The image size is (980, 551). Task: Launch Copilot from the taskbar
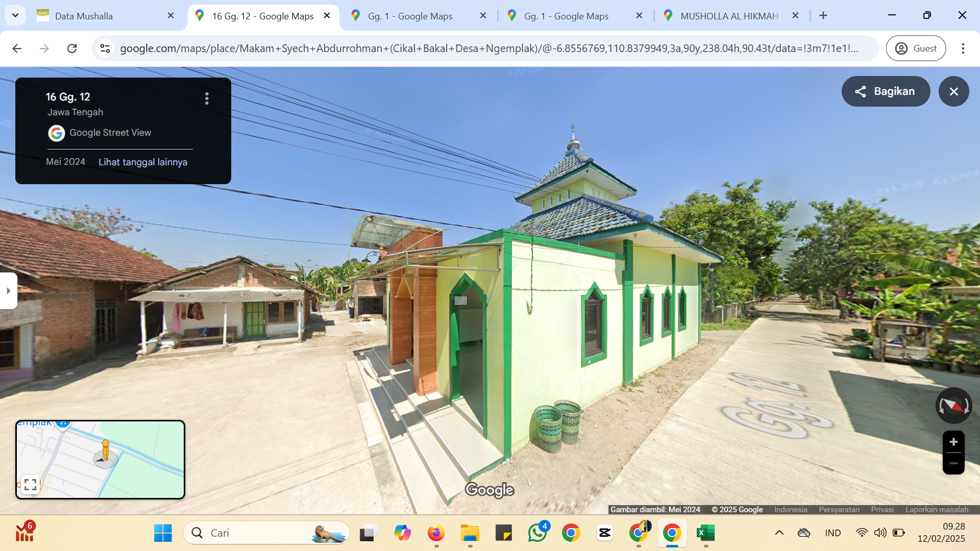(402, 533)
